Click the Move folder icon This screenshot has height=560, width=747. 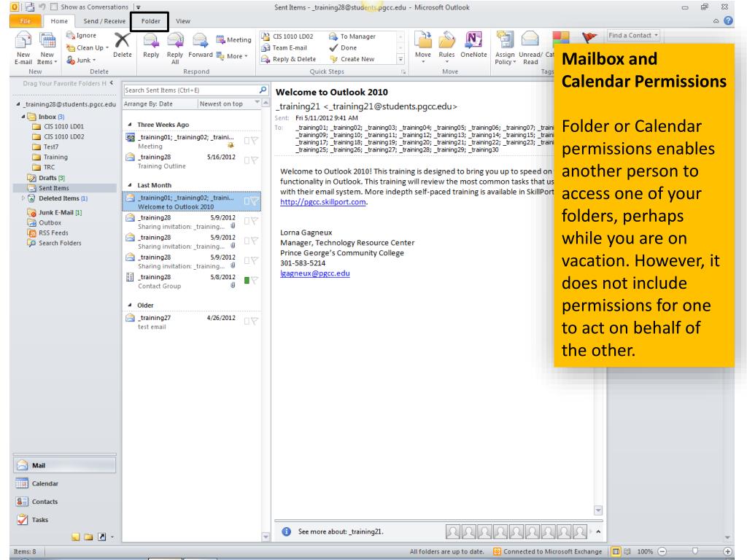coord(422,40)
